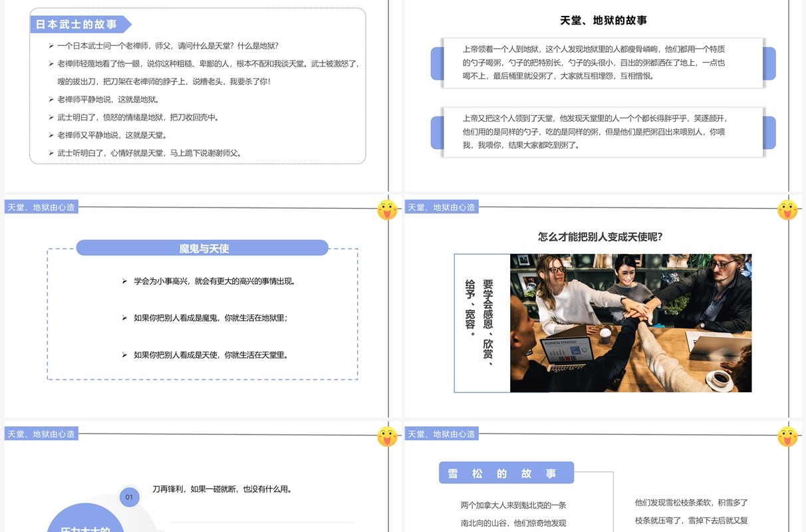This screenshot has height=532, width=806.
Task: Click the 天堂、地狱由心造 tag above the photo slide
Action: (442, 207)
